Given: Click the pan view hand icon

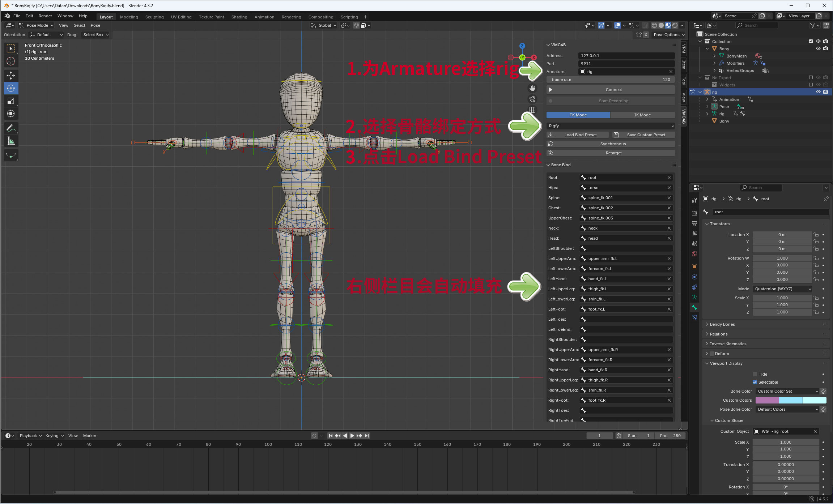Looking at the screenshot, I should pyautogui.click(x=532, y=88).
